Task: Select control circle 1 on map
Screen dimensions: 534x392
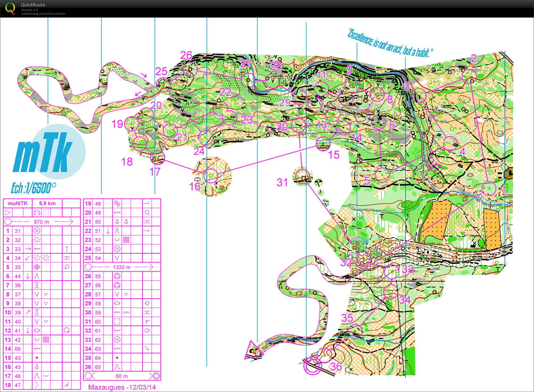Action: click(489, 188)
